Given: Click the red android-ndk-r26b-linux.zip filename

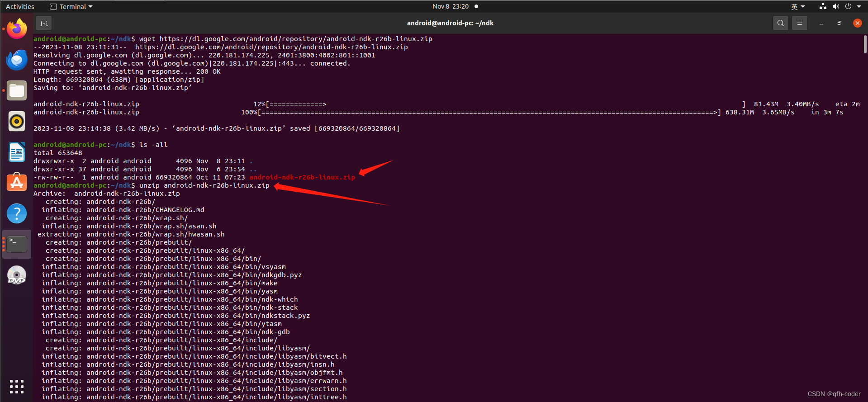Looking at the screenshot, I should pos(302,177).
